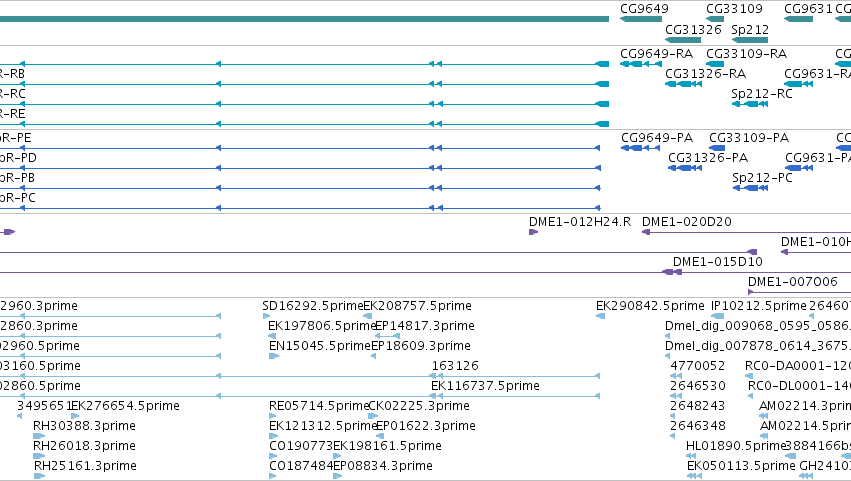This screenshot has height=481, width=851.
Task: Select the EN15045.5prime EST label
Action: tap(320, 346)
